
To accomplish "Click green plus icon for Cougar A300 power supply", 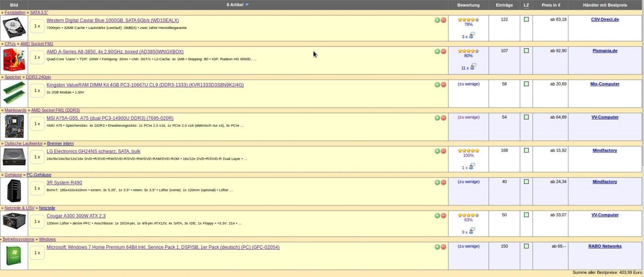I will [x=437, y=216].
